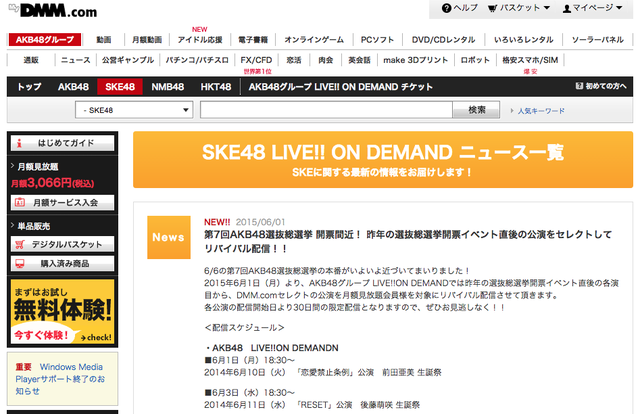
Task: Click the 購入済み商品 button
Action: [x=62, y=263]
